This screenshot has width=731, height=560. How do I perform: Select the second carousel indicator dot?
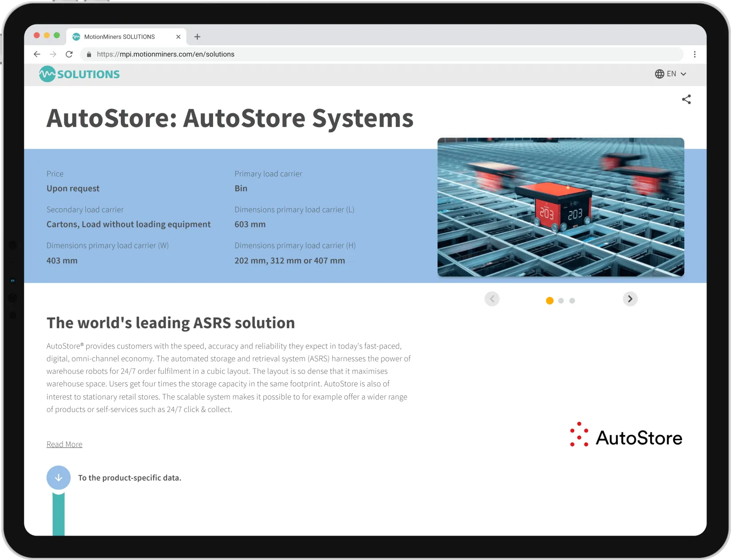click(560, 301)
